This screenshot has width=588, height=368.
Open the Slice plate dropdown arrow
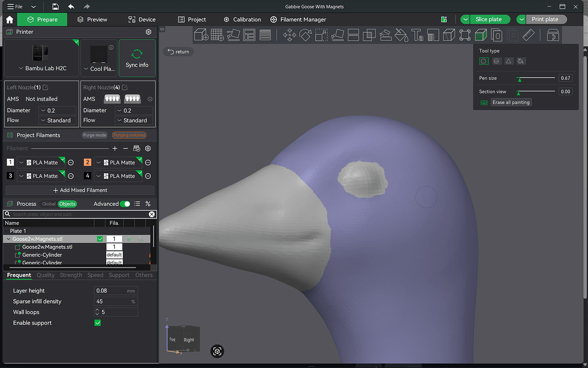(x=465, y=20)
